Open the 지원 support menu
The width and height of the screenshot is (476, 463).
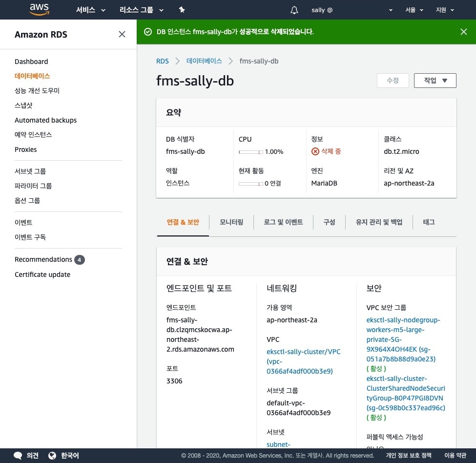(445, 10)
